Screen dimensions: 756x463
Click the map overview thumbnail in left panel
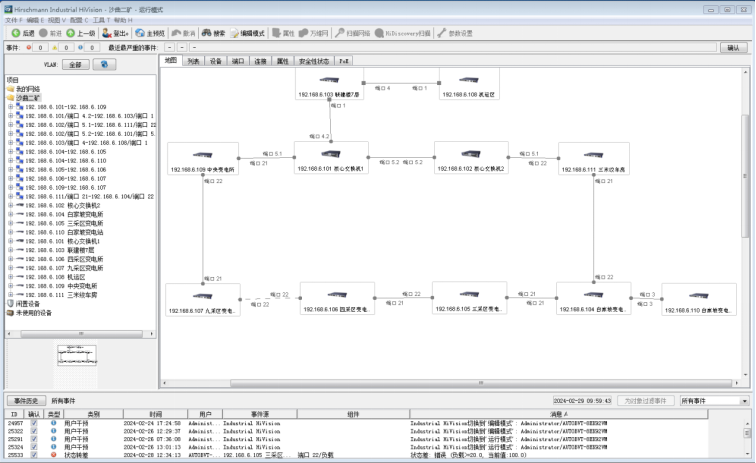click(80, 357)
